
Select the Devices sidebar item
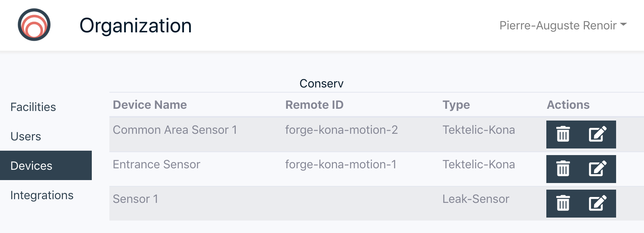click(46, 165)
